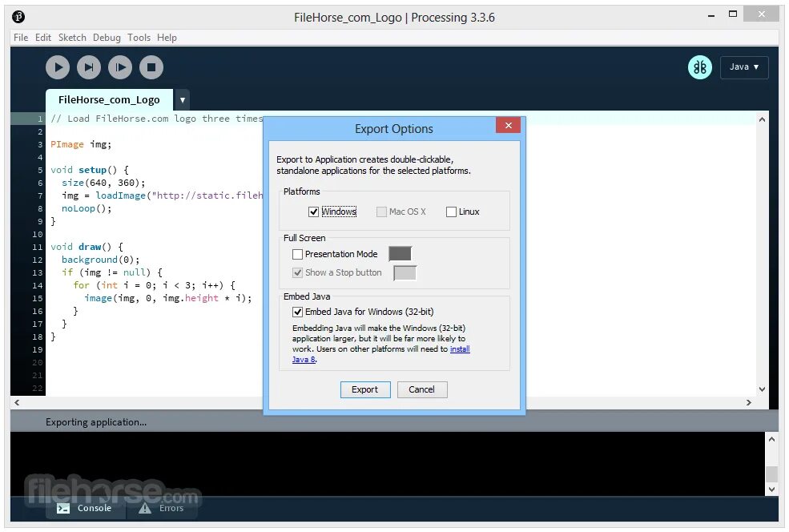Click the 'PImage img;' code line
This screenshot has width=789, height=532.
pos(81,144)
